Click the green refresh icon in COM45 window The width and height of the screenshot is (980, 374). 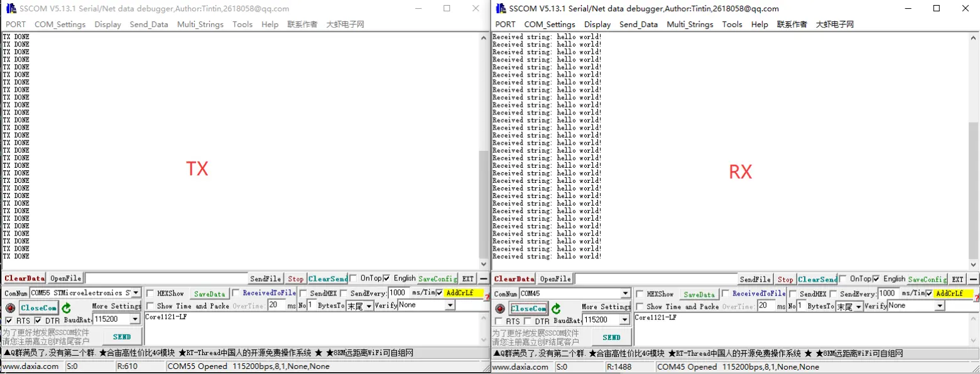click(x=556, y=309)
